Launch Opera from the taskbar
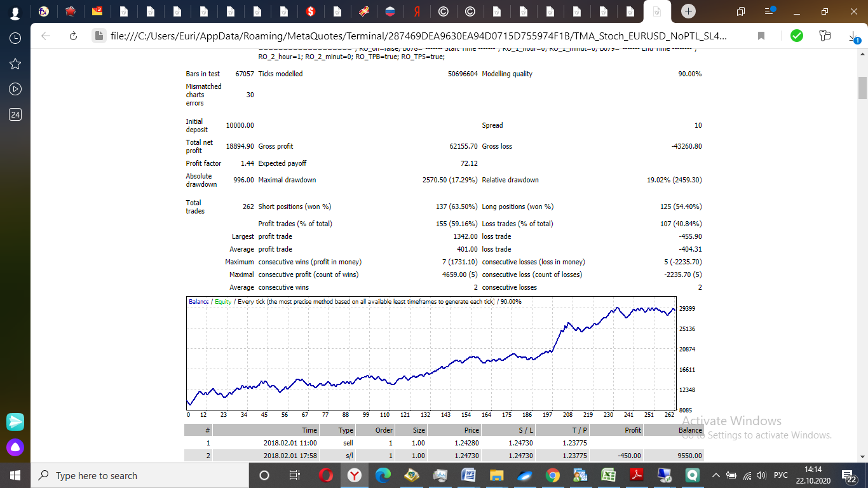Viewport: 868px width, 488px height. (x=326, y=475)
